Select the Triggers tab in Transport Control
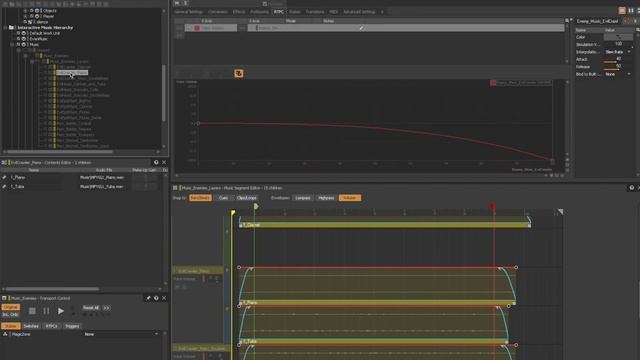640x360 pixels. 72,326
